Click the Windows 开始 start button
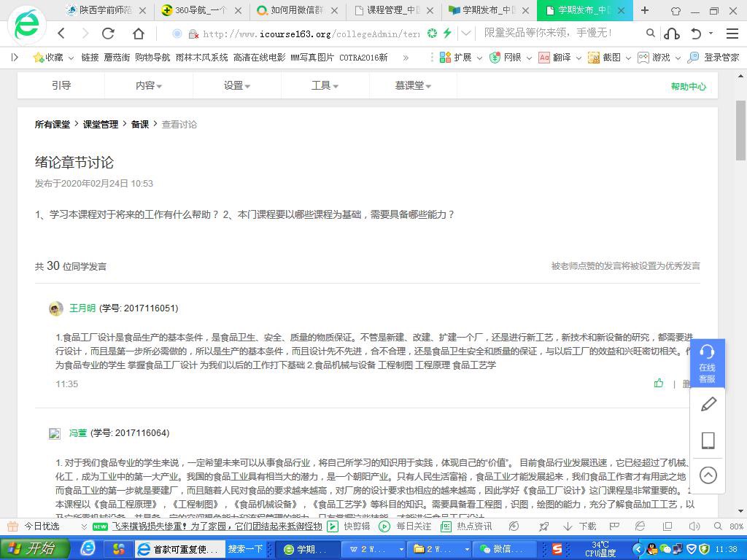Image resolution: width=747 pixels, height=560 pixels. [34, 549]
